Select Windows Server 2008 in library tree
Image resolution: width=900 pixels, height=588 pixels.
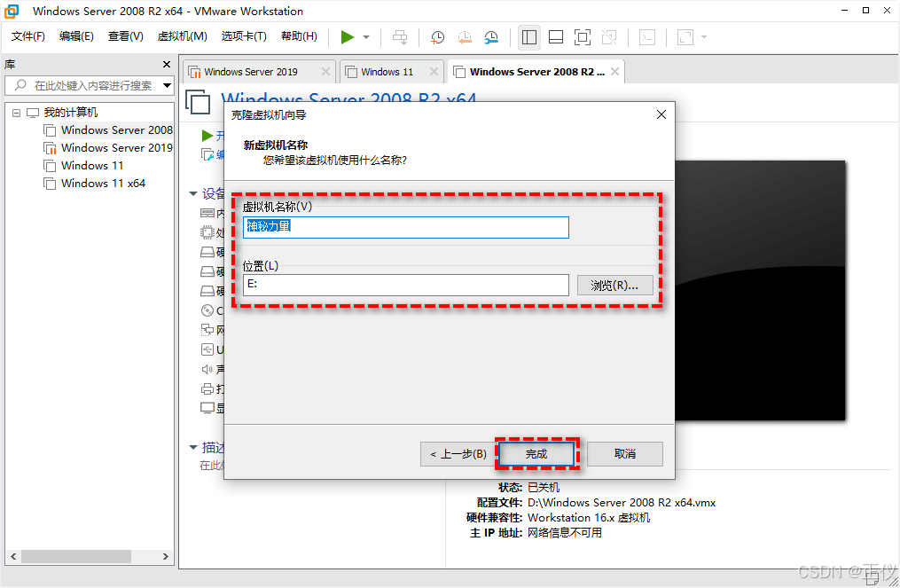116,130
